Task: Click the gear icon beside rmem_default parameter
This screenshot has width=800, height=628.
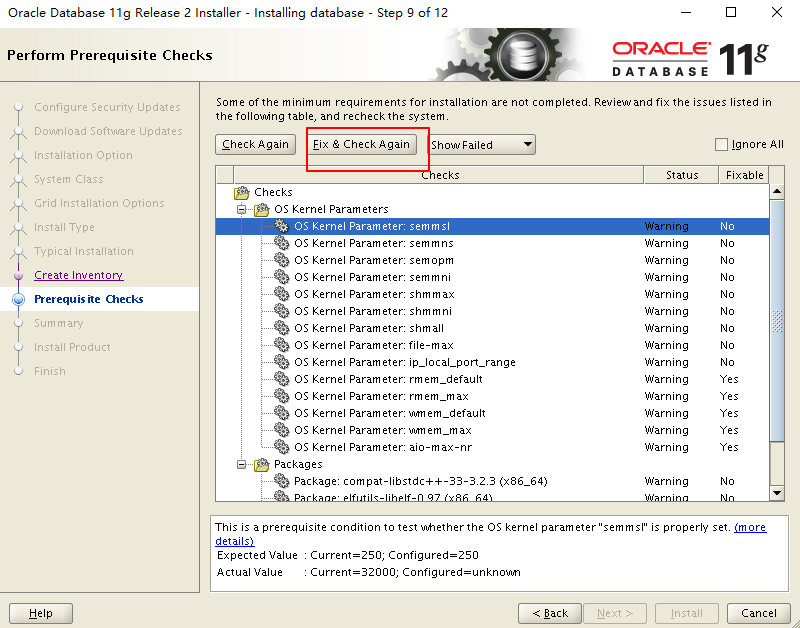Action: point(279,379)
